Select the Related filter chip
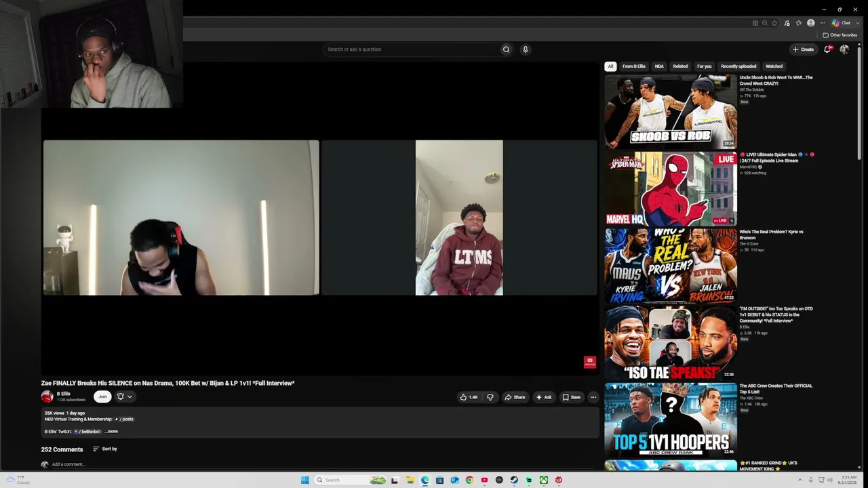 coord(680,66)
